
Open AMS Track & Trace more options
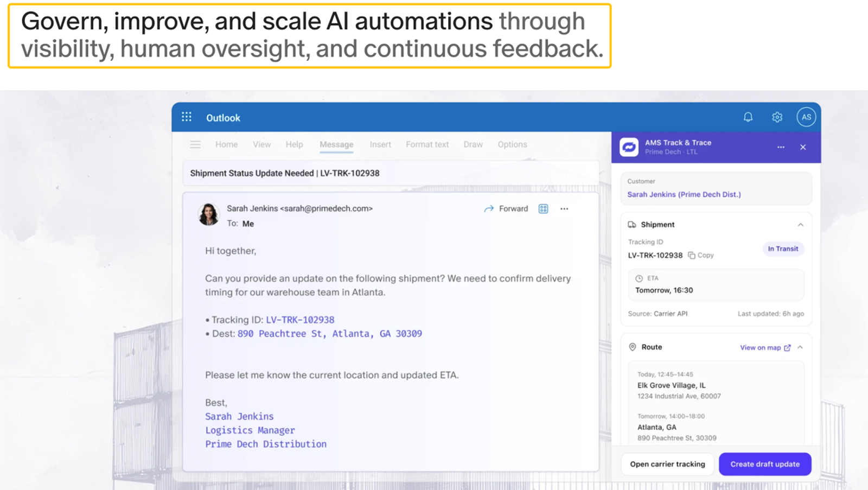(x=781, y=147)
